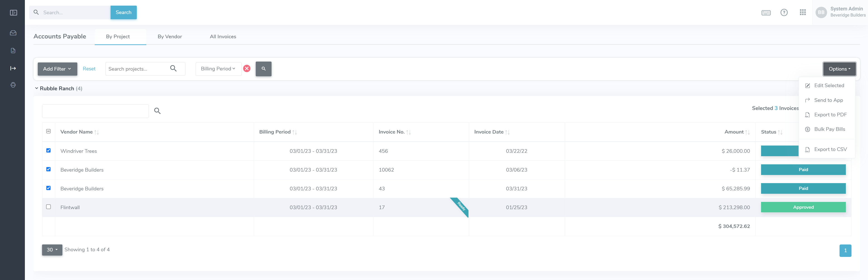Collapse the Rubble Ranch project group
The height and width of the screenshot is (280, 868).
(x=36, y=88)
